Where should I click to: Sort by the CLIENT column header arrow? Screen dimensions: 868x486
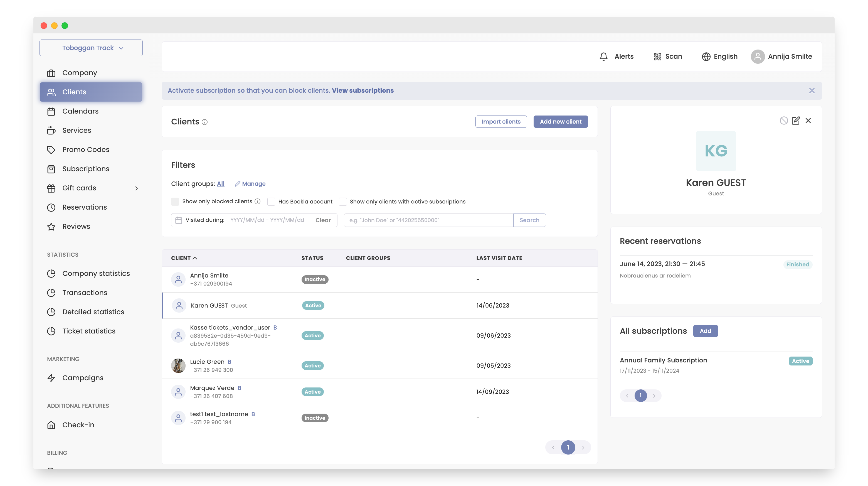(x=195, y=258)
